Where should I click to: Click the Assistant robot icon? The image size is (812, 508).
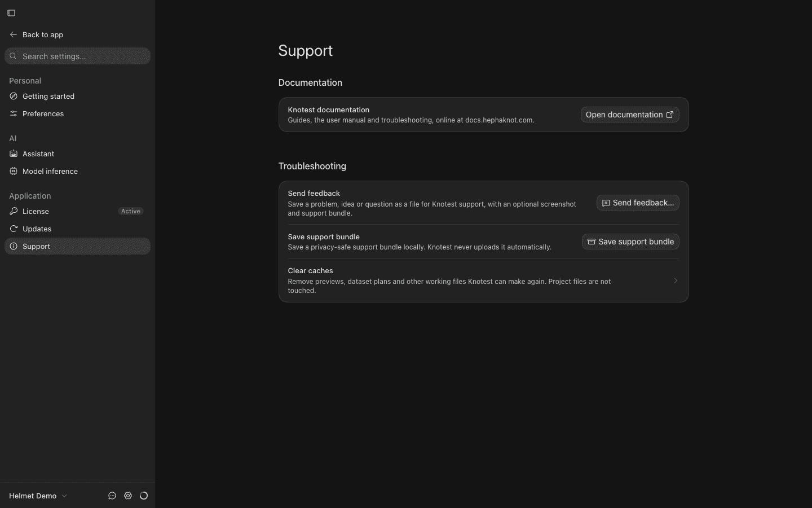tap(14, 154)
